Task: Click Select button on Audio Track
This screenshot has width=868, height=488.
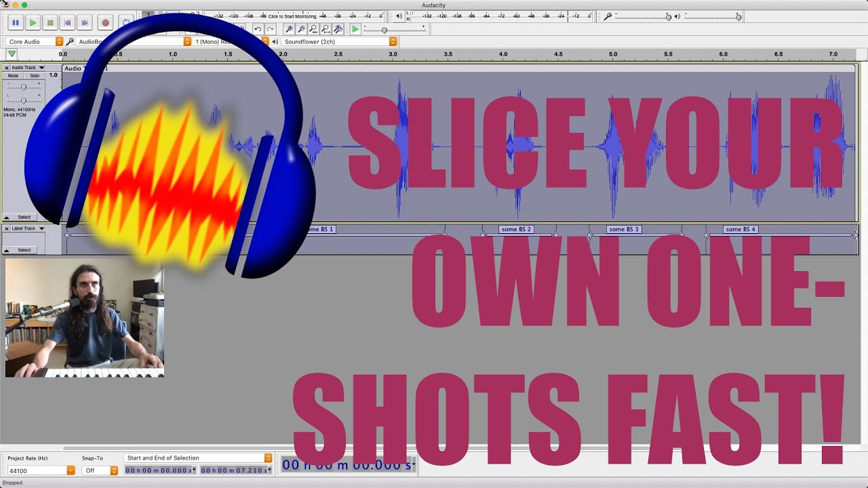Action: [x=24, y=217]
